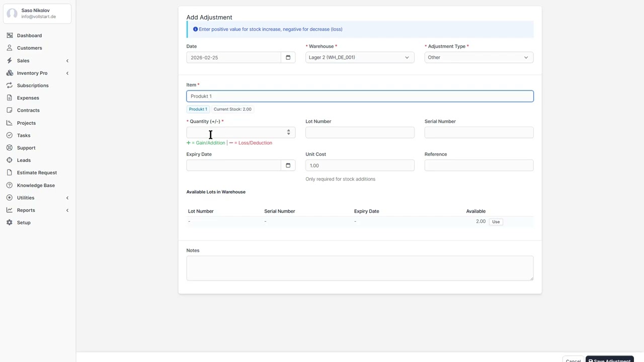Click the Sales lightning bolt icon

coord(10,61)
